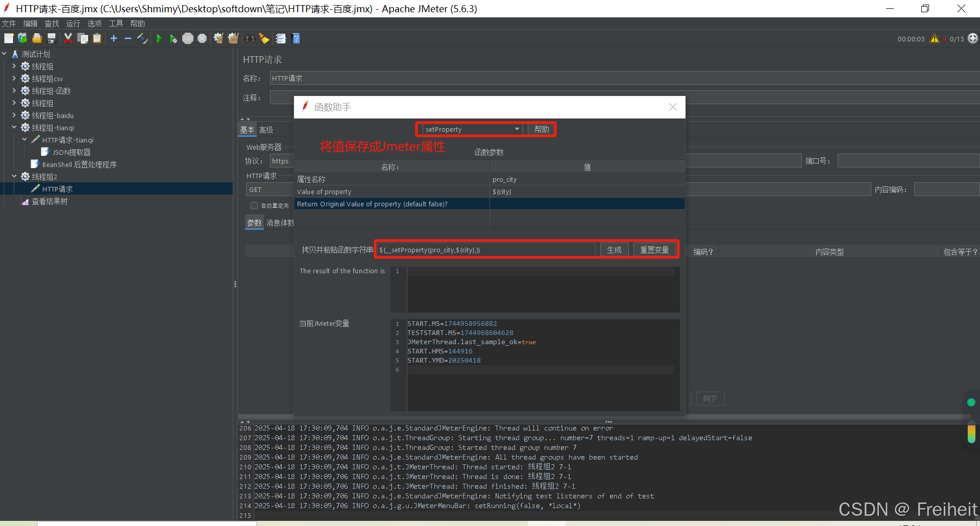Click the New test plan icon
Screen dimensions: 980x526
point(9,38)
